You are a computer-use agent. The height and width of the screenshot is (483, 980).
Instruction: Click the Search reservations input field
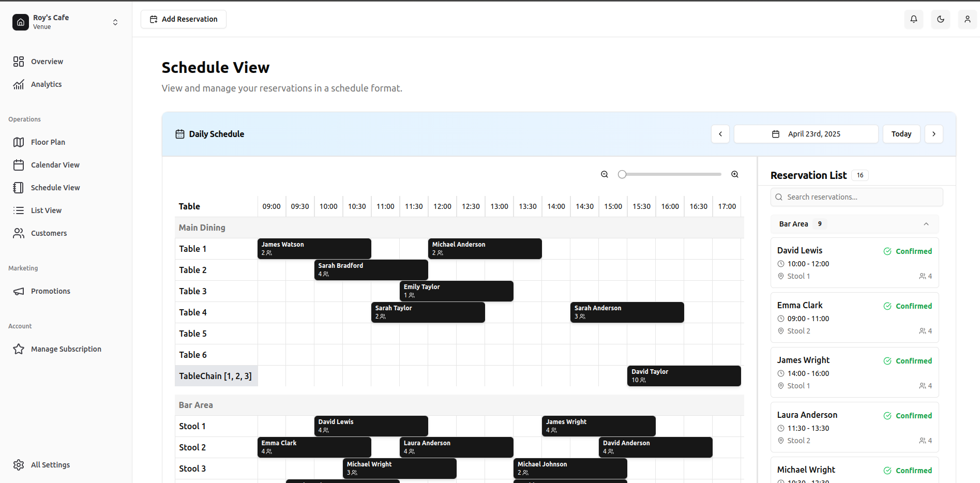[856, 197]
